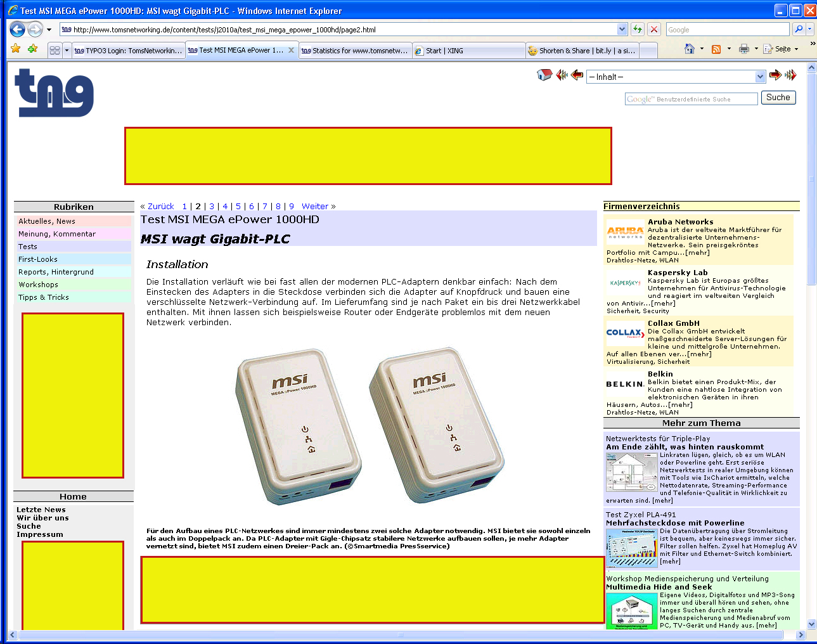This screenshot has height=644, width=817.
Task: Click the Belkin logo
Action: pyautogui.click(x=626, y=384)
